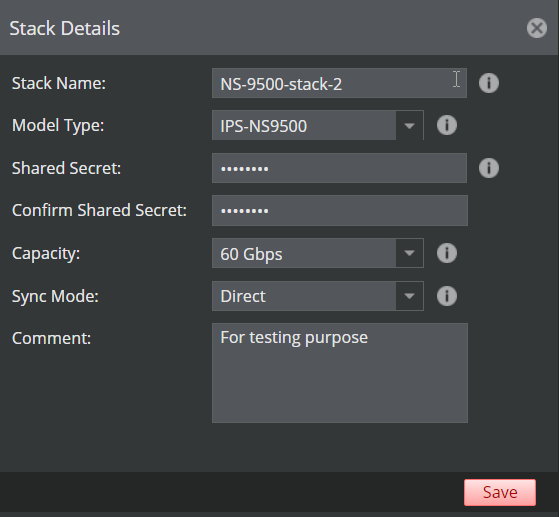The height and width of the screenshot is (517, 559).
Task: Click the Stack Name label
Action: point(59,83)
